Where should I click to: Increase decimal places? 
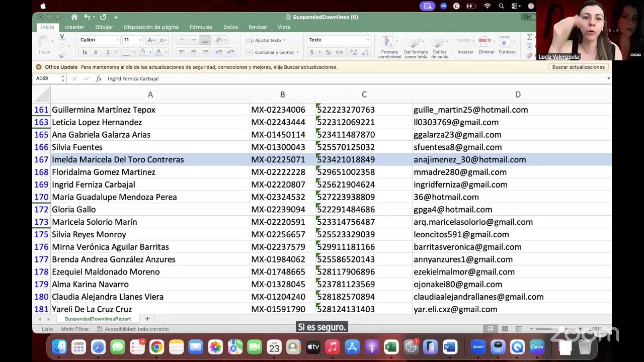[353, 52]
